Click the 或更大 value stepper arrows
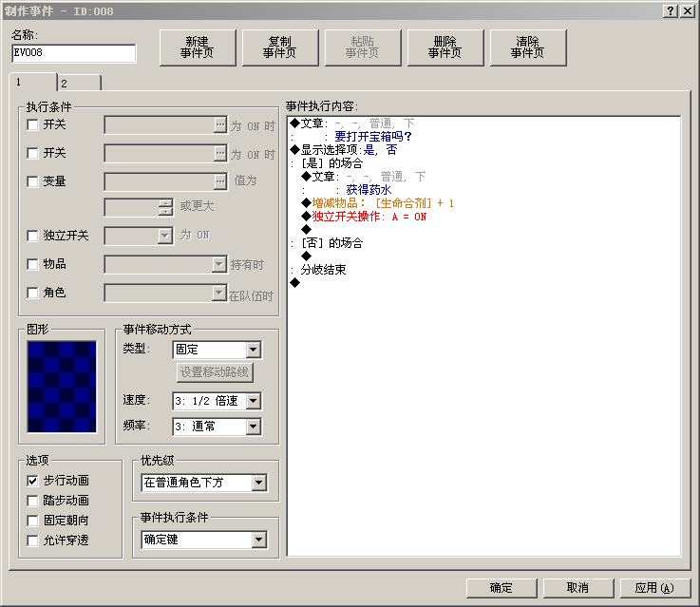The height and width of the screenshot is (607, 700). pos(165,207)
